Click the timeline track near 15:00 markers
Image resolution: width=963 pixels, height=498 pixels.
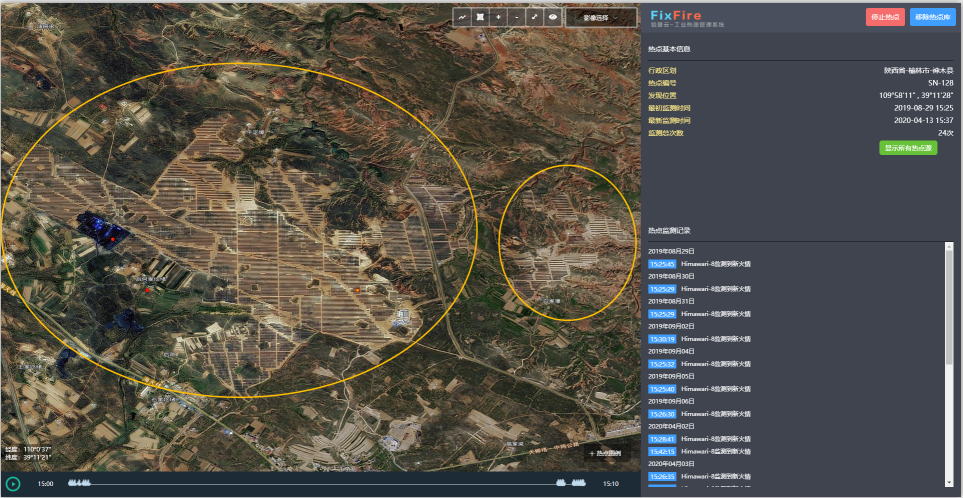[81, 483]
